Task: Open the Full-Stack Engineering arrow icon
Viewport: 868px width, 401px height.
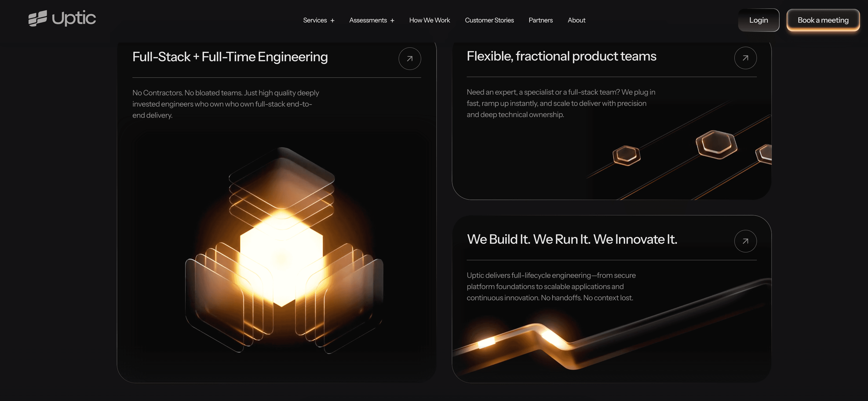Action: click(409, 59)
